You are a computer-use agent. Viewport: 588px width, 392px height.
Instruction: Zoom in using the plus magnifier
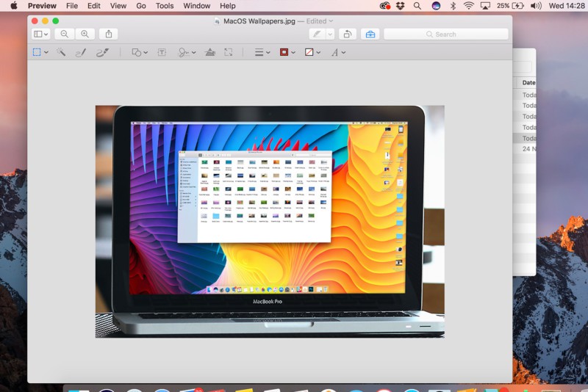click(85, 34)
